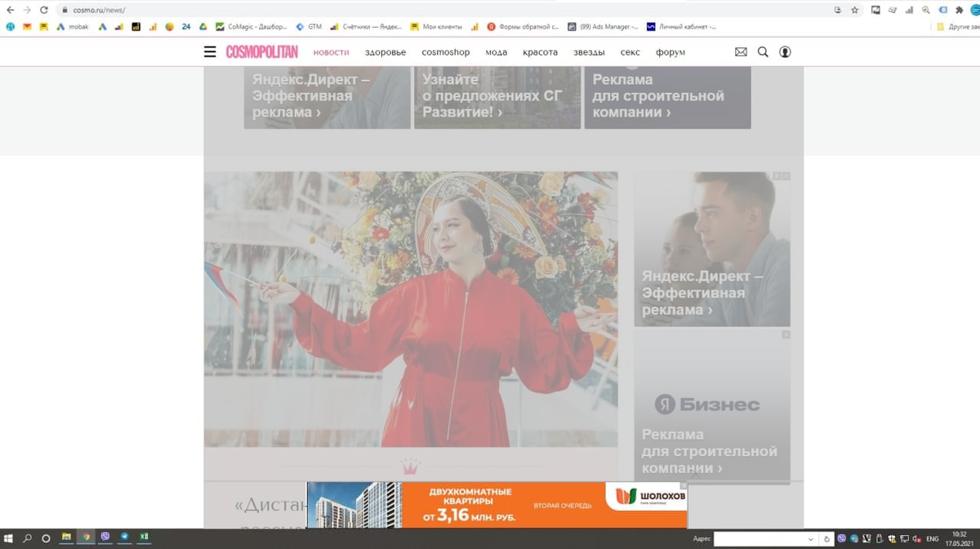Open the Windows Start menu
This screenshot has width=980, height=549.
point(8,538)
